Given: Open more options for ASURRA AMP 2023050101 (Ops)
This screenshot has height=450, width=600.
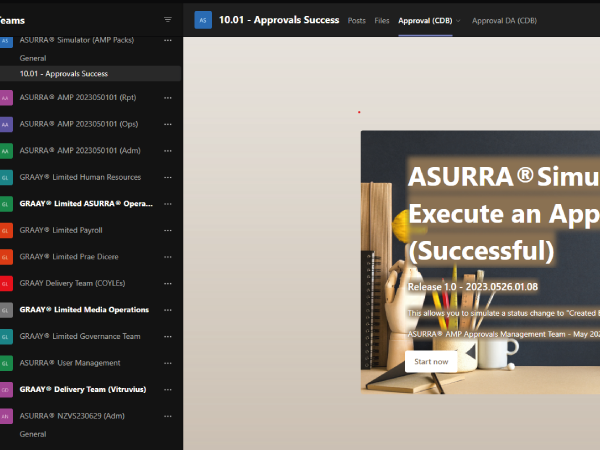Looking at the screenshot, I should point(168,124).
